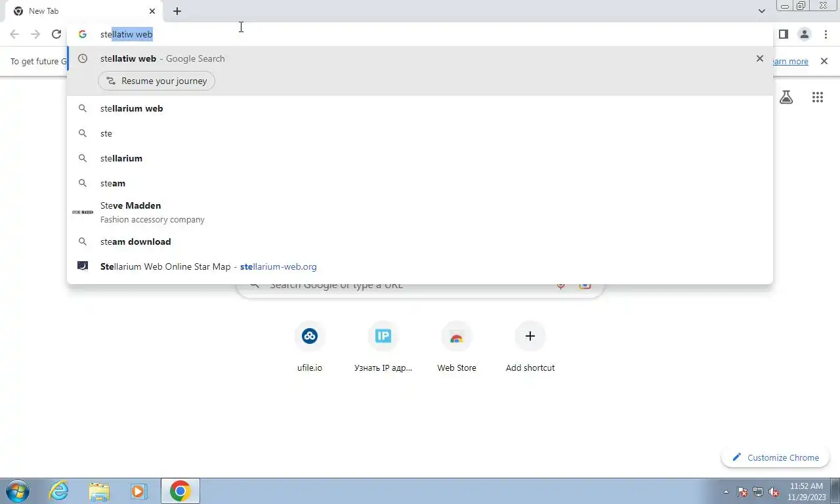Open the Web Store shortcut

point(457,348)
